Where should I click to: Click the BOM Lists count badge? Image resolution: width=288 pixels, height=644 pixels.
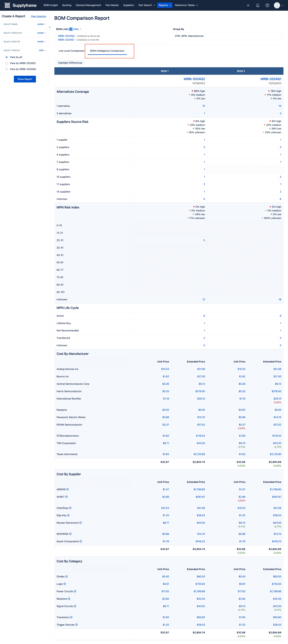point(71,29)
